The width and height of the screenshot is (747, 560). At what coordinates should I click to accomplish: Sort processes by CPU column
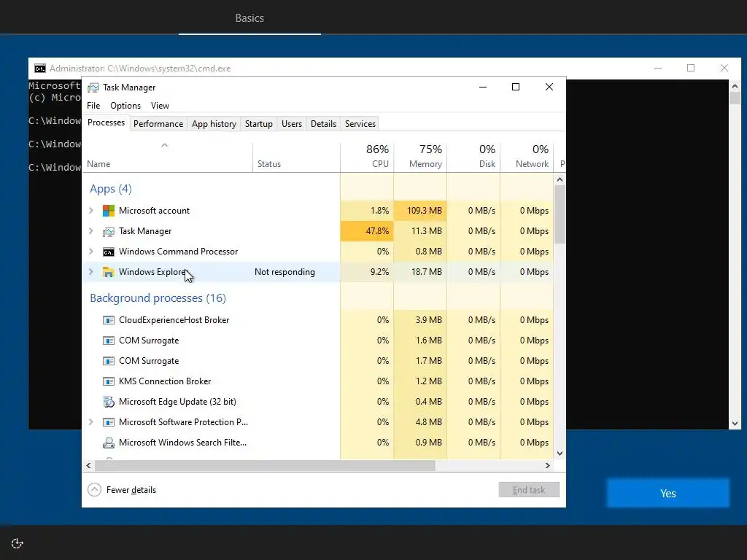(367, 157)
